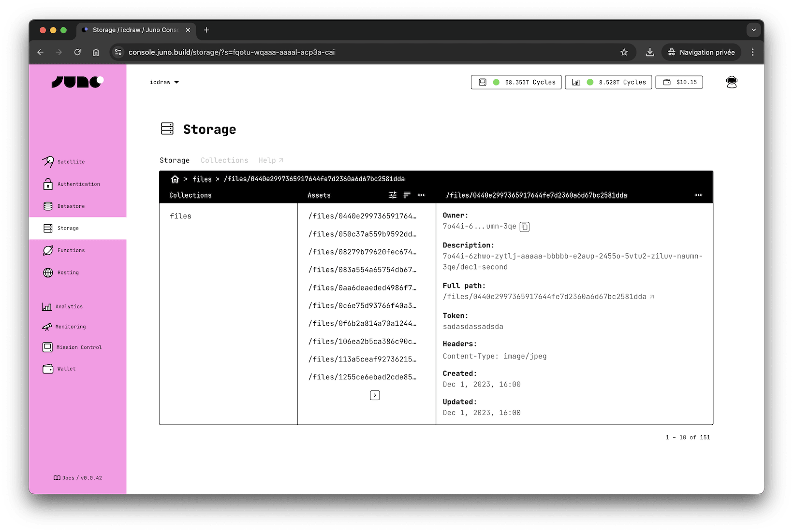Open the Authentication panel from the sidebar
793x532 pixels.
coord(78,184)
